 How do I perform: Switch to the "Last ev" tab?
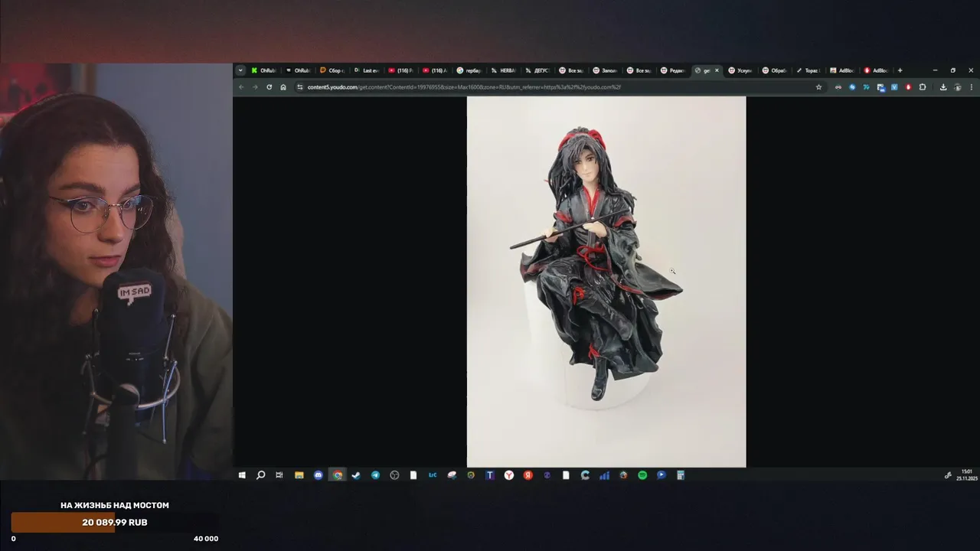[367, 70]
